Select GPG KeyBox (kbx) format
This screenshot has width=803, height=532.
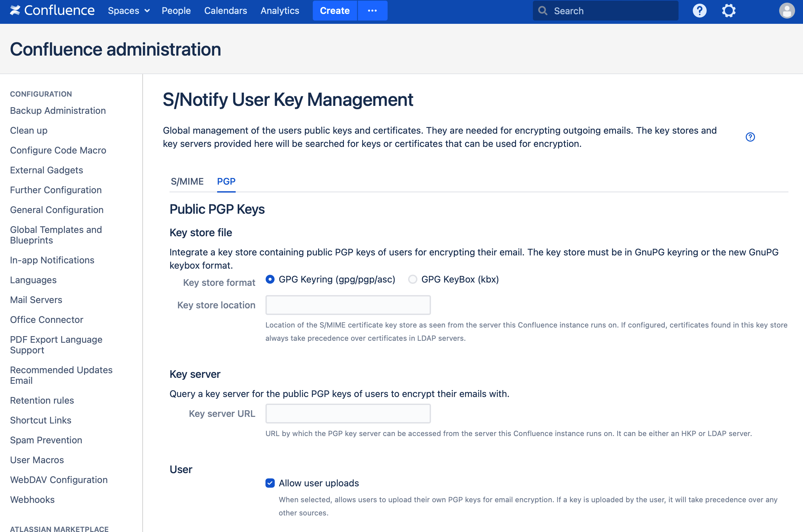[x=413, y=279]
